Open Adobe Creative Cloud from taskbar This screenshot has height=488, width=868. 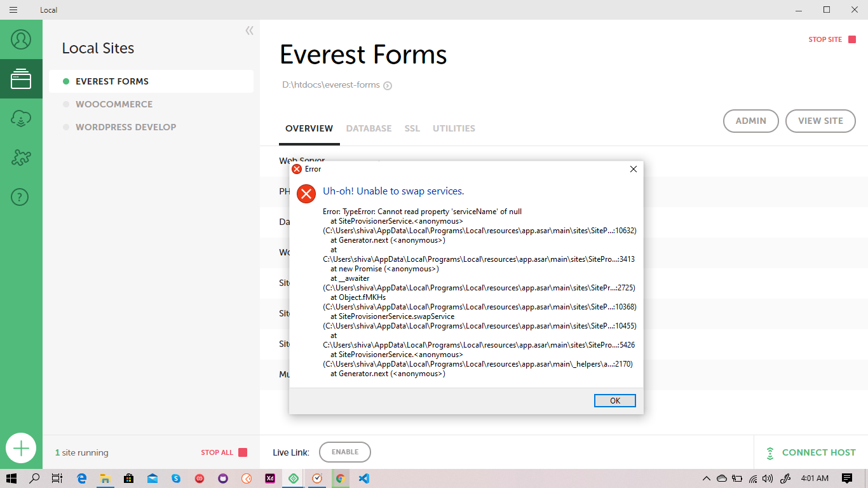pos(199,478)
